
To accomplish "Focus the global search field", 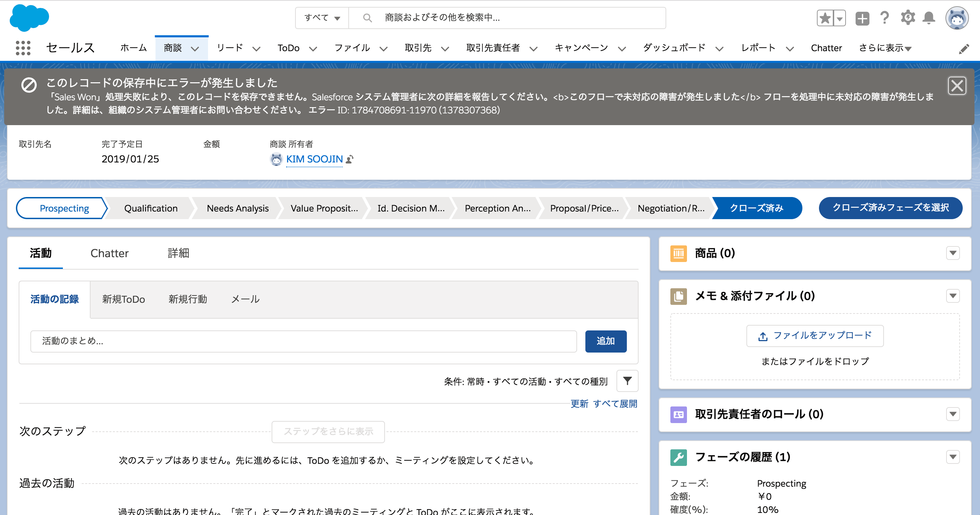I will pos(507,18).
